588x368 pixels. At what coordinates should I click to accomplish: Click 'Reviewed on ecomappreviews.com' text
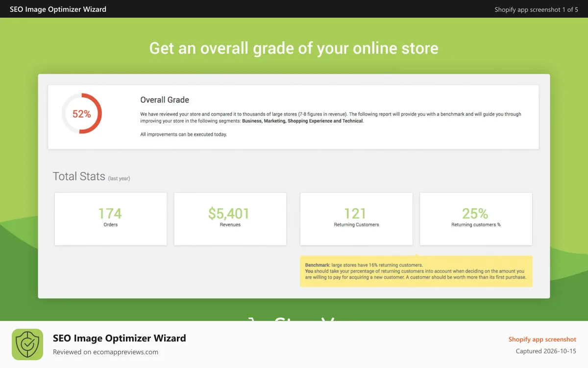coord(105,352)
